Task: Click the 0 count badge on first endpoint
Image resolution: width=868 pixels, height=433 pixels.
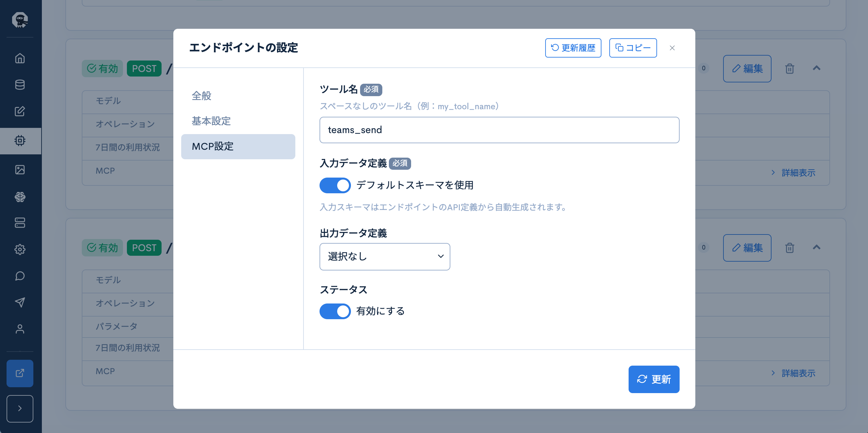Action: (x=703, y=68)
